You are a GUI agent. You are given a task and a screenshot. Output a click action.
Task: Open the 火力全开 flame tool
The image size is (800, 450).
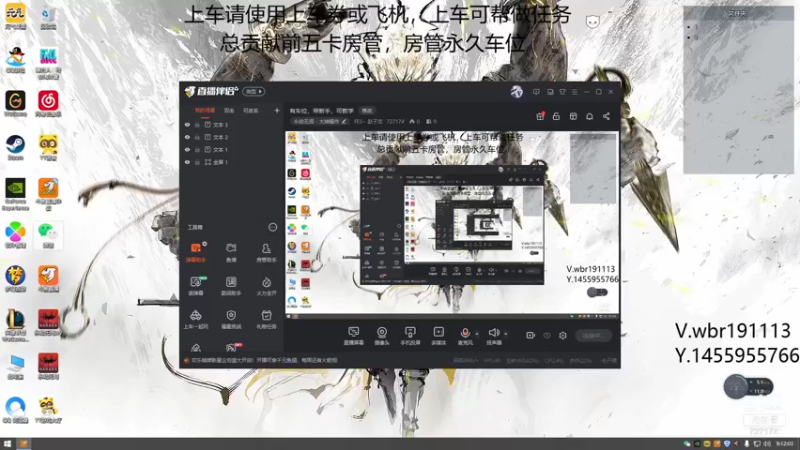pos(266,286)
